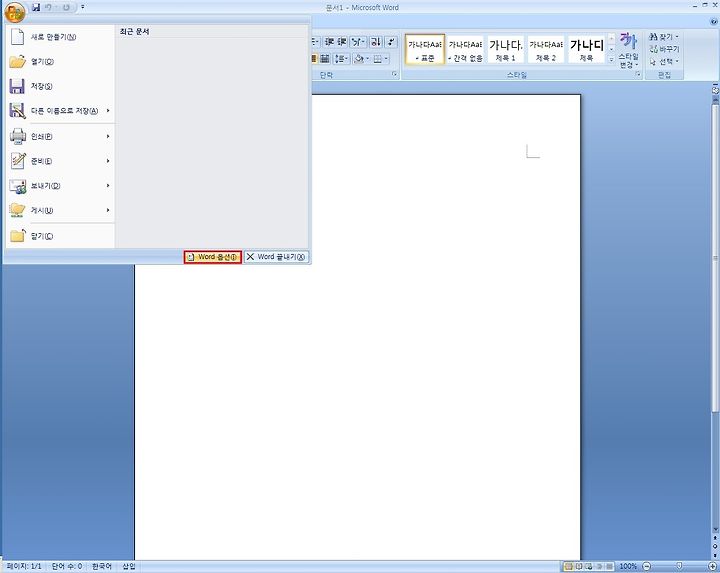Click zoom in plus button
Viewport: 720px width, 573px height.
tap(712, 567)
